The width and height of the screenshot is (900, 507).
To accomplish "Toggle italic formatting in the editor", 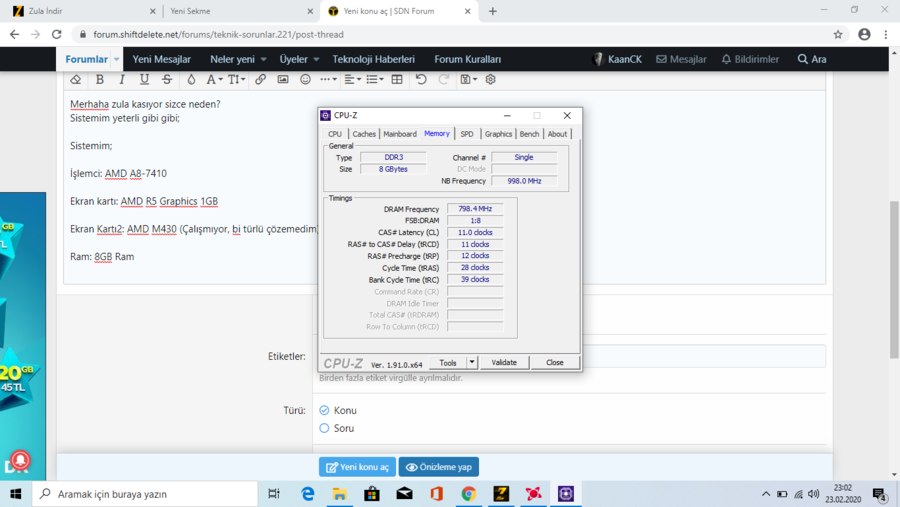I will click(x=122, y=80).
